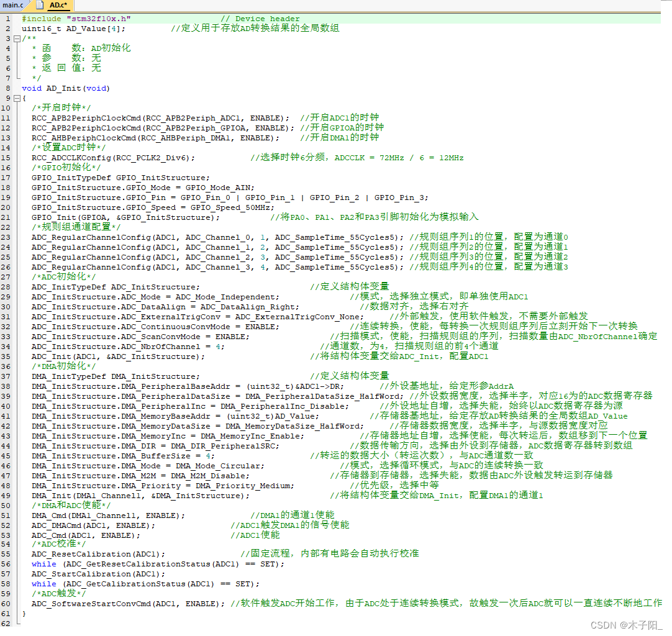The image size is (672, 636).
Task: Click the while ADC_GetCalibrationStatus line
Action: point(145,584)
